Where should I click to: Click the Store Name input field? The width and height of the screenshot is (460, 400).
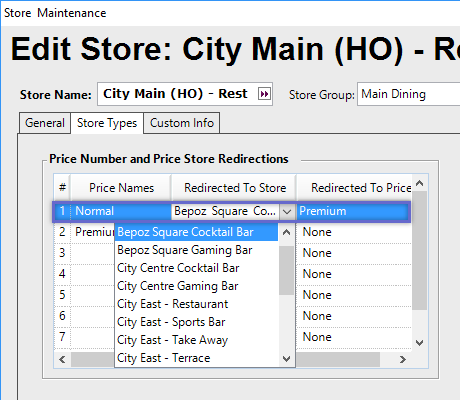tap(185, 94)
